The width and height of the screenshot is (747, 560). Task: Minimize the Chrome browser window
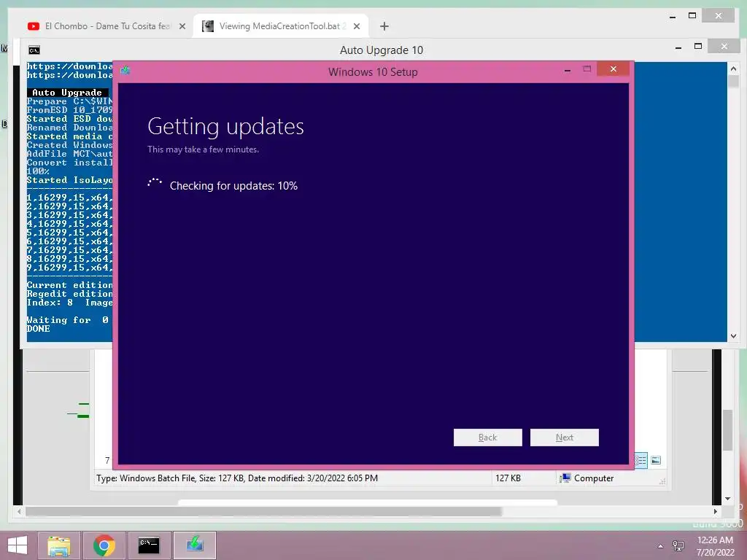(672, 17)
